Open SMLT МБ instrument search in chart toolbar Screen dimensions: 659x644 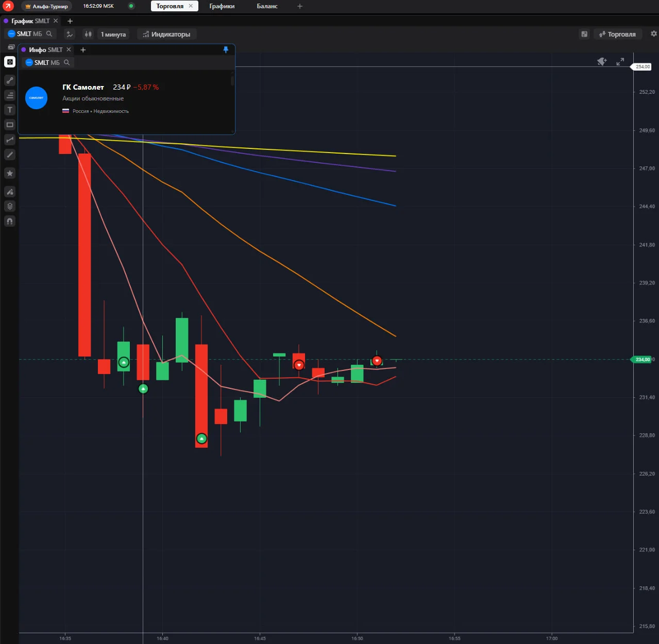point(30,34)
